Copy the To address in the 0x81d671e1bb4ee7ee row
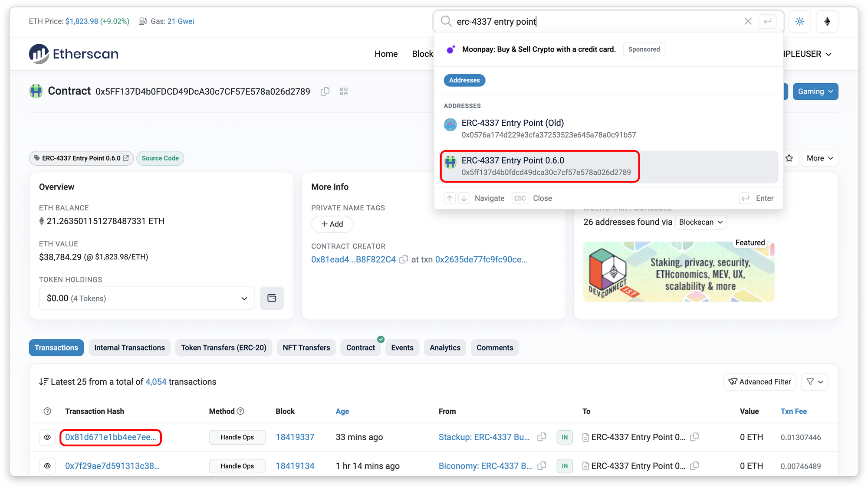 click(694, 437)
